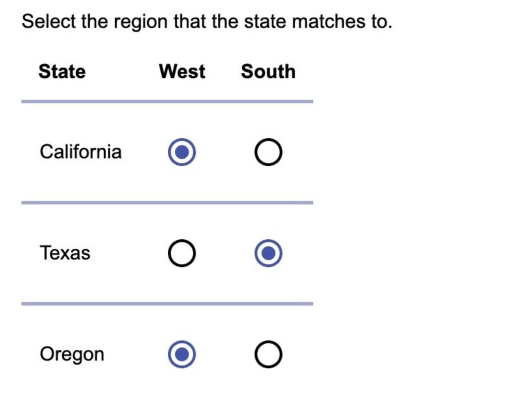
Task: Choose the selected South option for Texas
Action: [269, 253]
